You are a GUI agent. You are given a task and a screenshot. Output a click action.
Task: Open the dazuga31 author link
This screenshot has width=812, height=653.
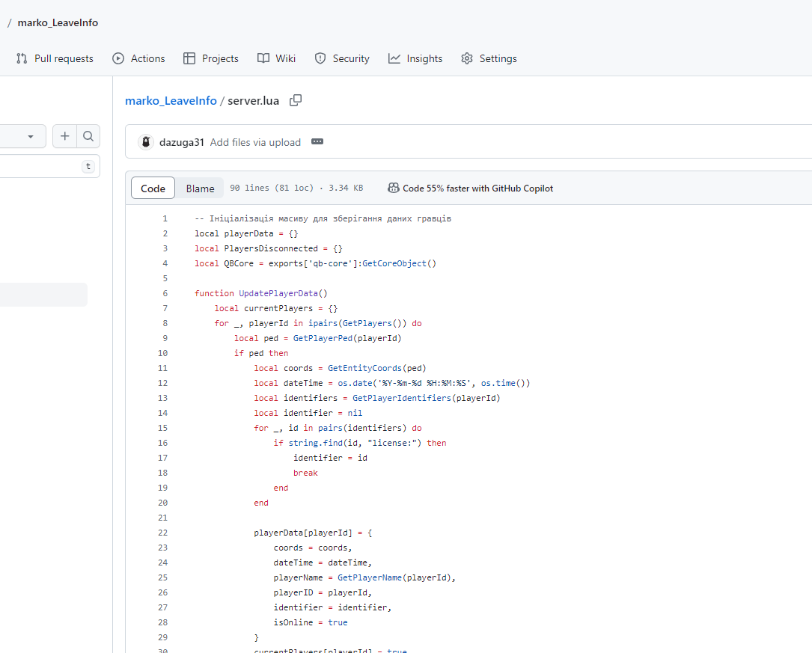click(181, 142)
